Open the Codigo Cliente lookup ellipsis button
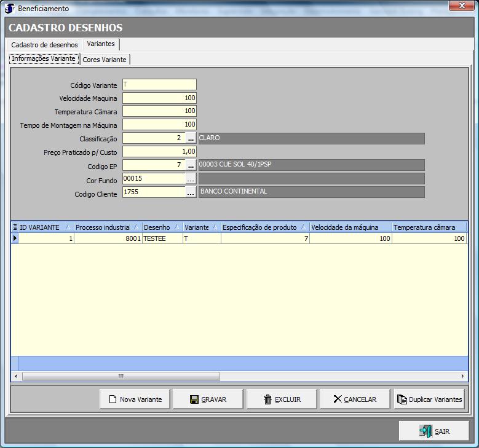This screenshot has width=479, height=448. 191,192
